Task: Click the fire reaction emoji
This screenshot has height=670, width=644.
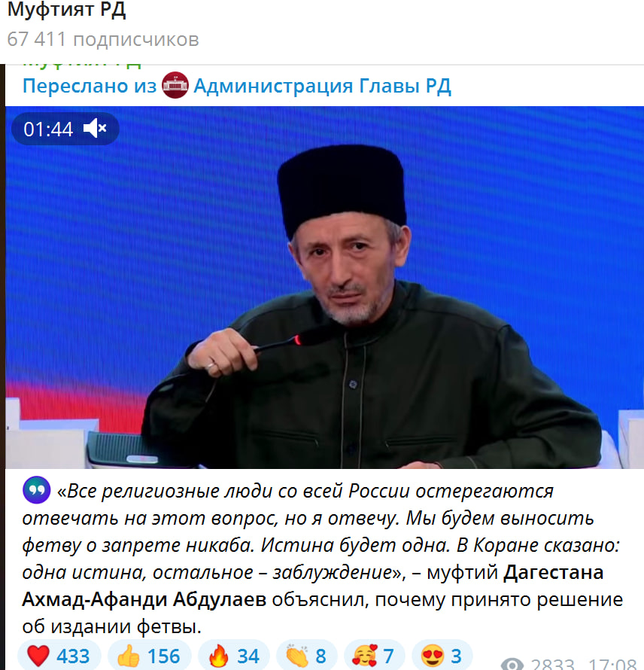Action: [x=219, y=656]
